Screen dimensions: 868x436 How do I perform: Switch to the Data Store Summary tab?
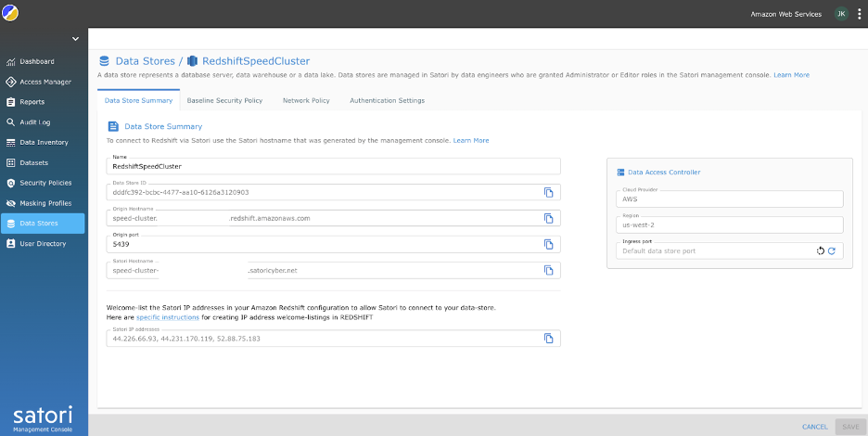[x=138, y=100]
